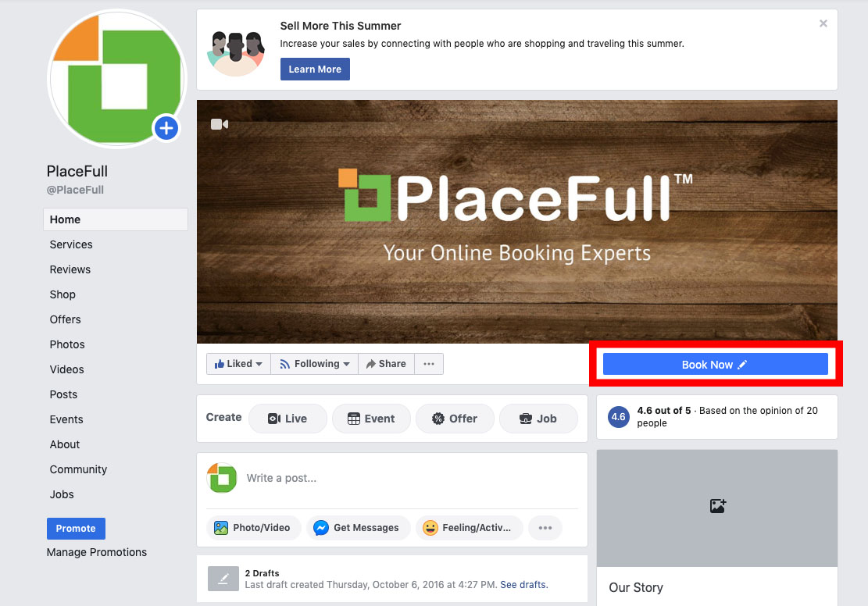Open Home in the sidebar
Image resolution: width=868 pixels, height=606 pixels.
(115, 219)
